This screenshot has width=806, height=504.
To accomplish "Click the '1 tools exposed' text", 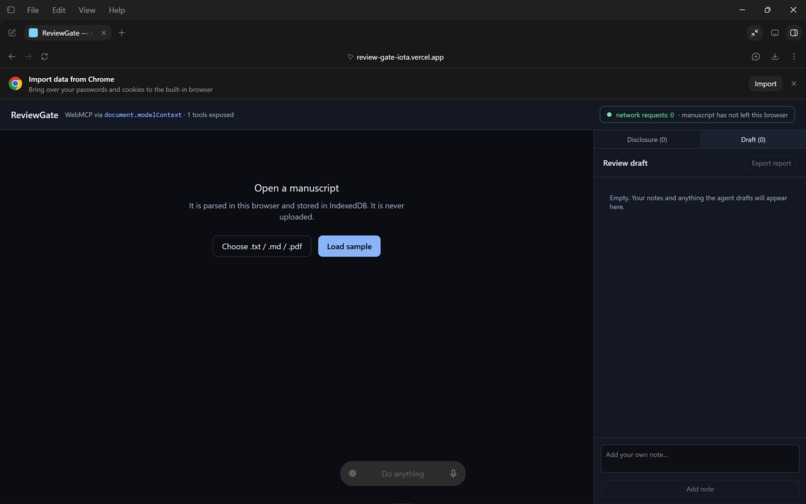I will click(210, 115).
